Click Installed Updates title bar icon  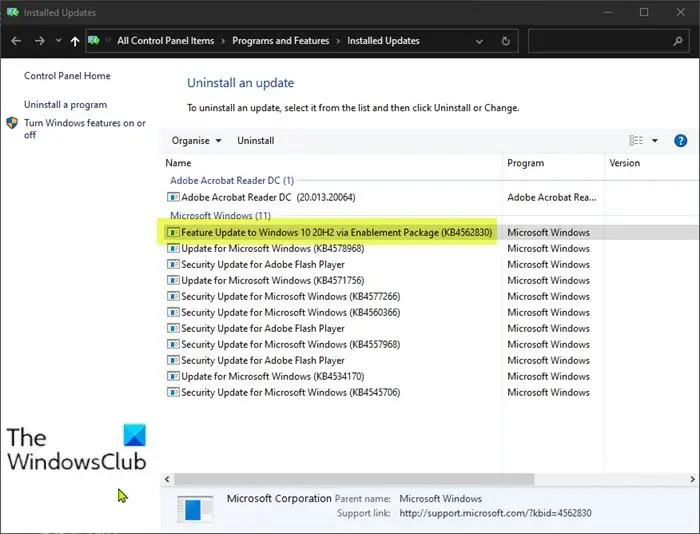pos(12,12)
